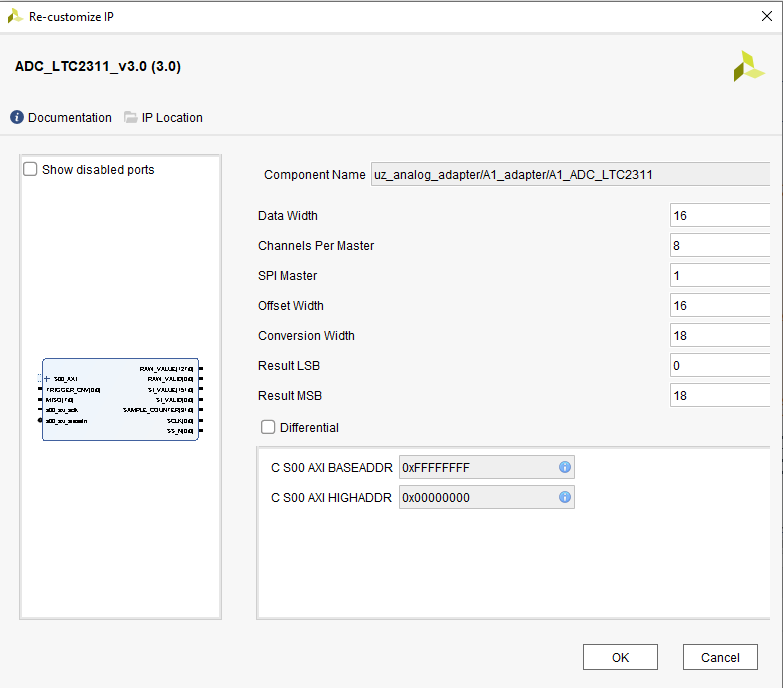Focus the Offset Width field
The height and width of the screenshot is (688, 783).
pyautogui.click(x=720, y=306)
